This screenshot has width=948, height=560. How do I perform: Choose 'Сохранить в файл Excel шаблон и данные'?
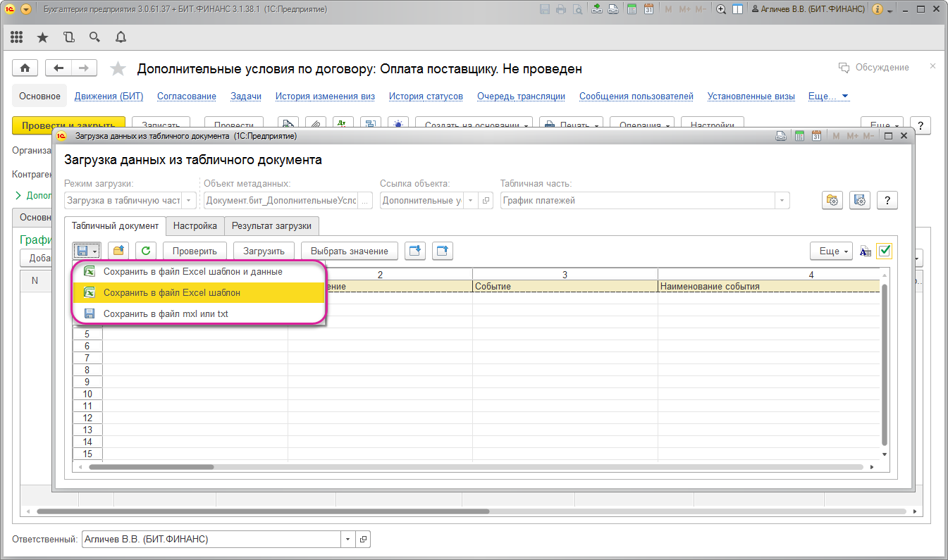coord(199,272)
